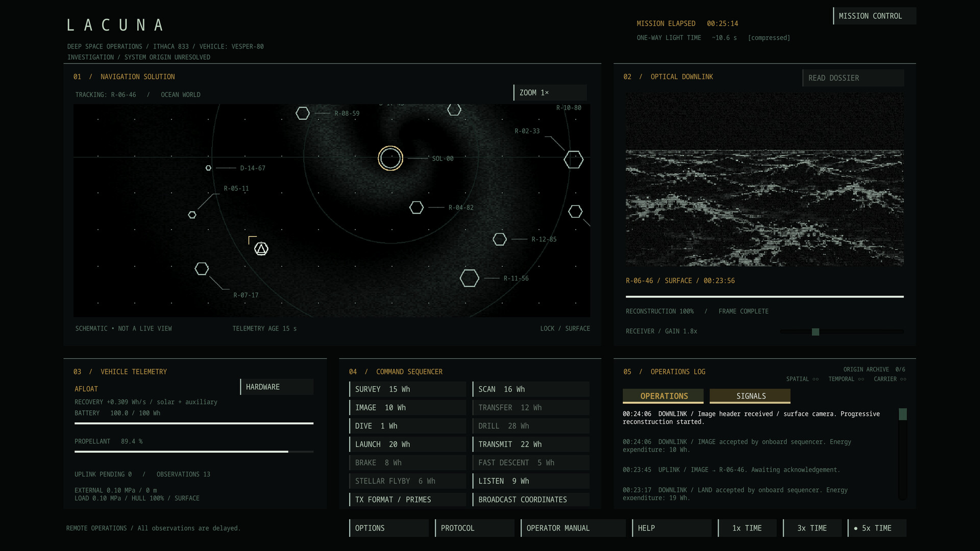Select the hexagon marker below R-02-33's

click(575, 211)
